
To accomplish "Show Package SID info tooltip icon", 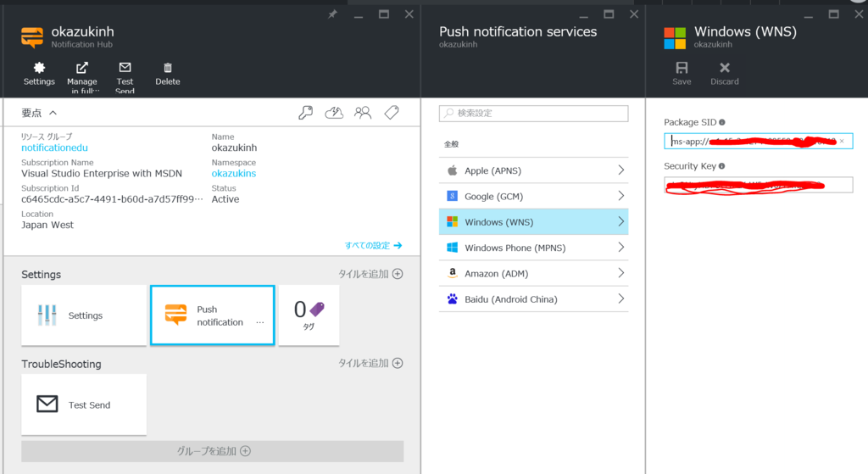I will (722, 122).
